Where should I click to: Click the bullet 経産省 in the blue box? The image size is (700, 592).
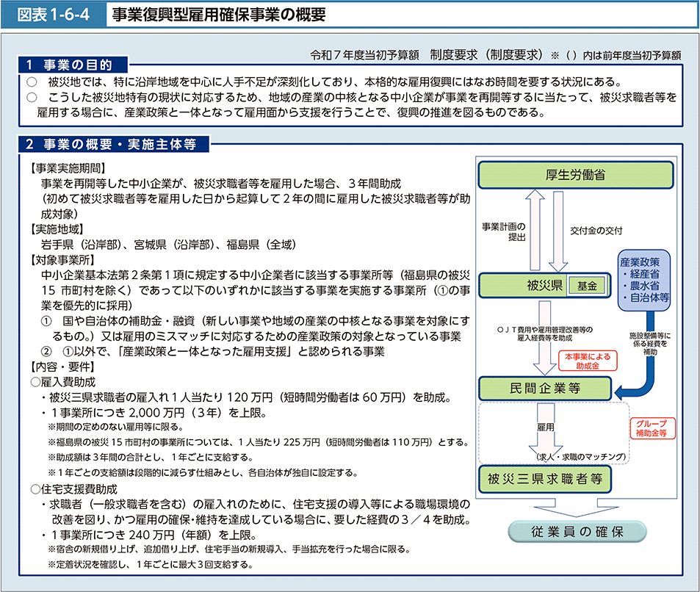point(641,274)
